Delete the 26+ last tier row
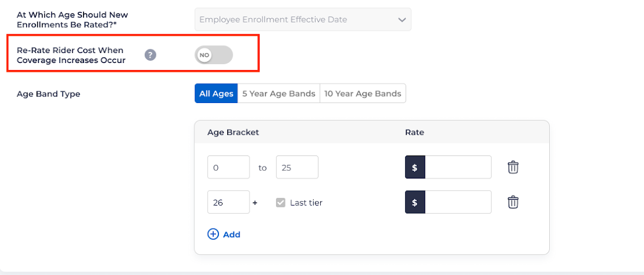The width and height of the screenshot is (644, 275). click(513, 203)
